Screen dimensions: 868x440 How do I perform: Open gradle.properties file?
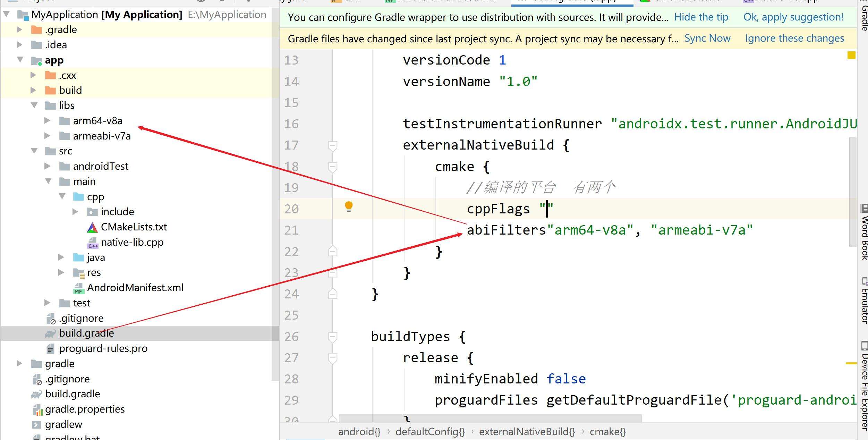click(x=85, y=409)
